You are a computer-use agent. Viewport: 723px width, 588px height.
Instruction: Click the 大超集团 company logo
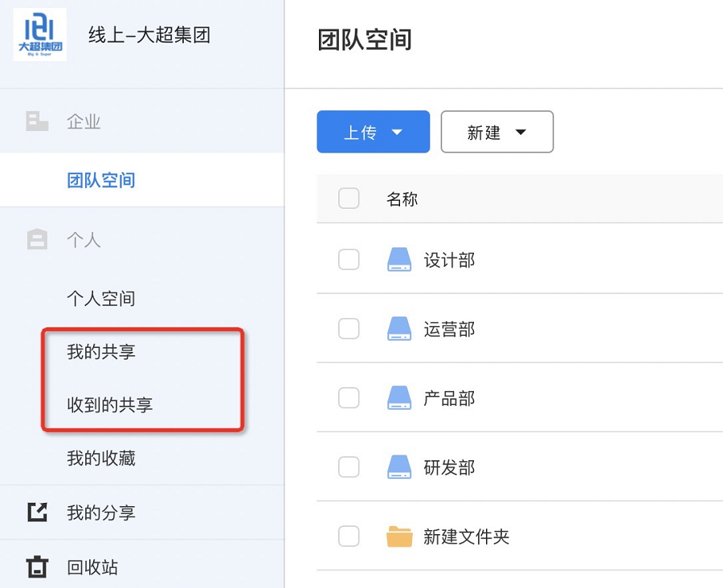click(x=39, y=35)
